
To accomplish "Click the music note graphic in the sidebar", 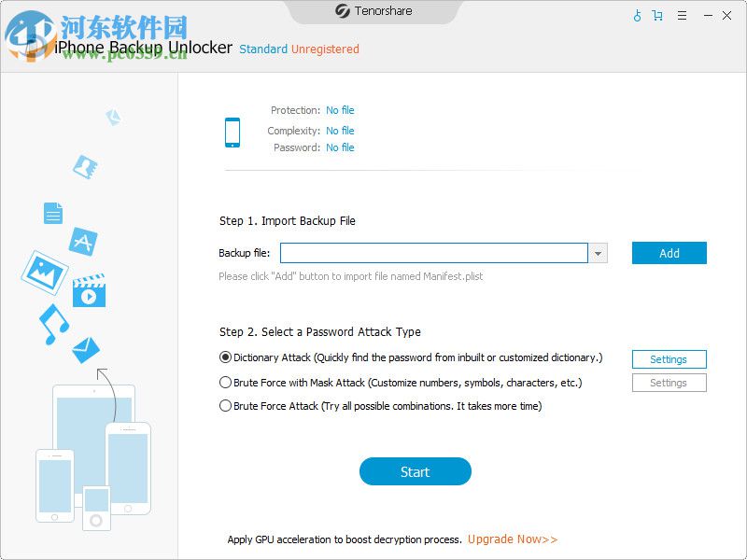I will point(52,323).
